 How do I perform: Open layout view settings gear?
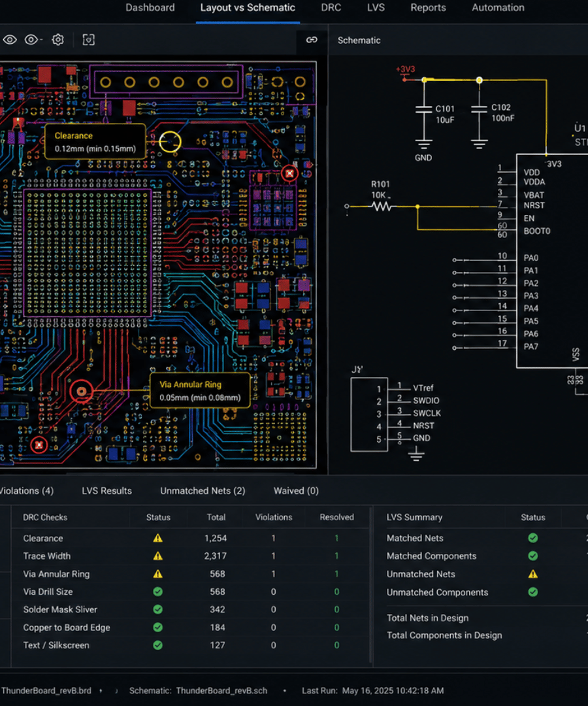(x=58, y=40)
